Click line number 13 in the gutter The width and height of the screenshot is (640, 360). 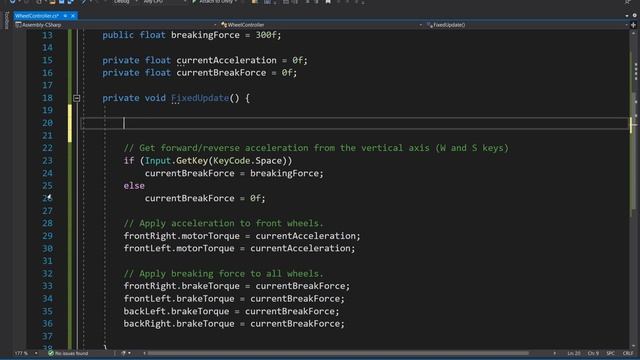[x=47, y=35]
